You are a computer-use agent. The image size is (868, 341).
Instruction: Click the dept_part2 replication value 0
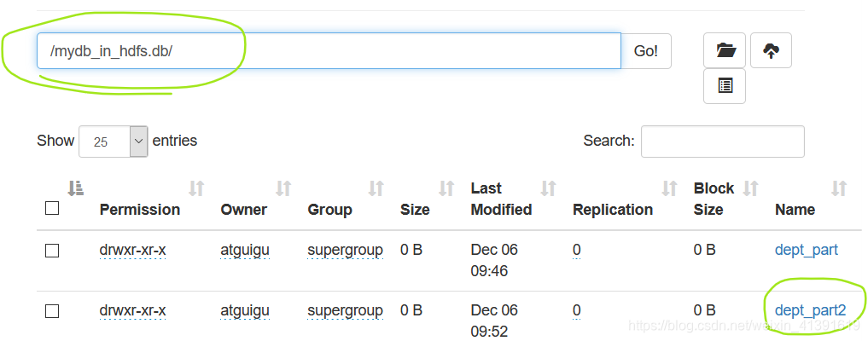click(577, 310)
